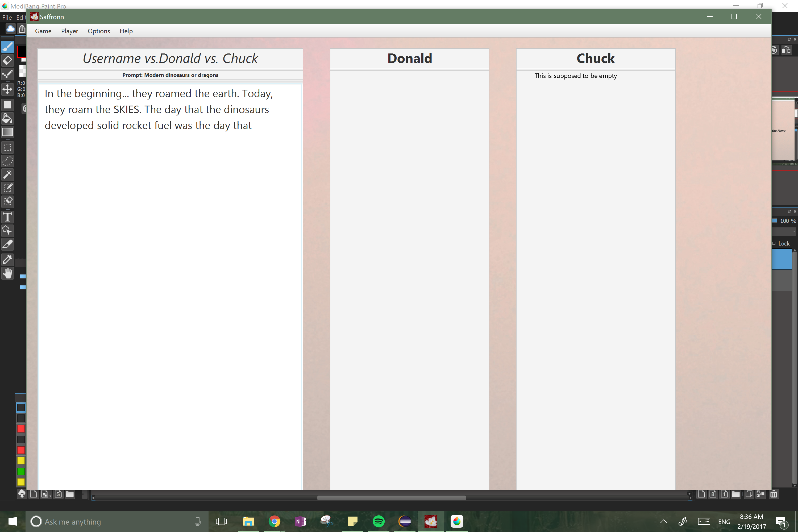The height and width of the screenshot is (532, 798).
Task: Open Spotify from the taskbar
Action: pyautogui.click(x=379, y=521)
